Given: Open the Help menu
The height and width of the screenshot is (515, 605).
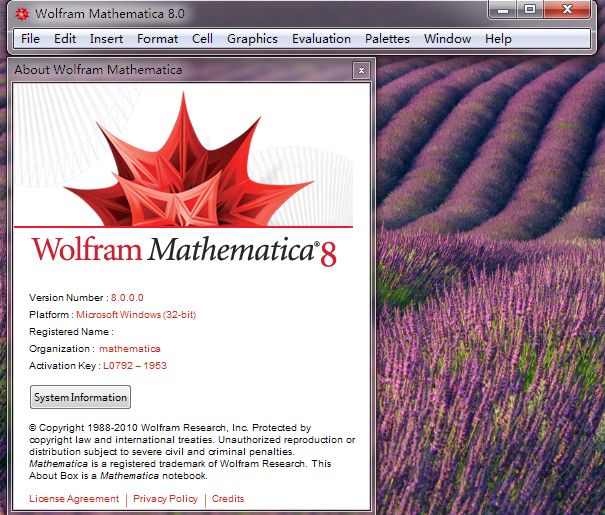Looking at the screenshot, I should pos(498,39).
